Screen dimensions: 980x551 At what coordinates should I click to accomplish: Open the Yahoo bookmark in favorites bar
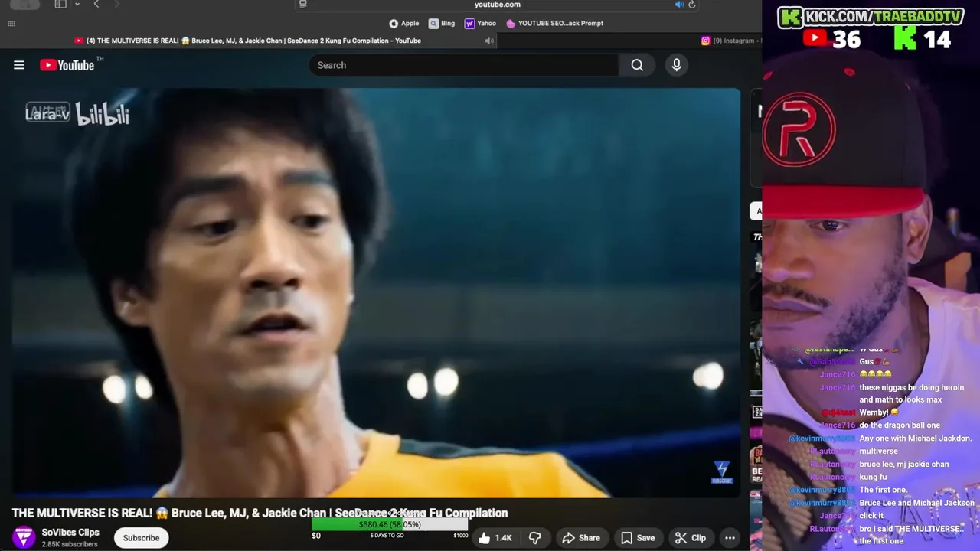click(x=481, y=23)
